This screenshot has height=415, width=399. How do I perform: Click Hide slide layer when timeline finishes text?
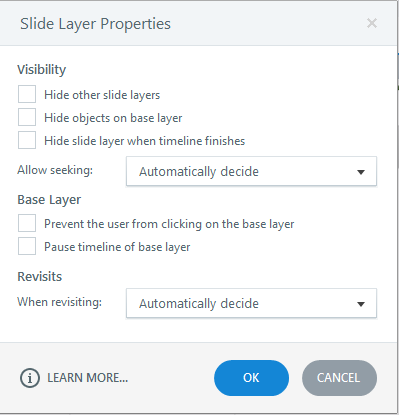click(144, 141)
